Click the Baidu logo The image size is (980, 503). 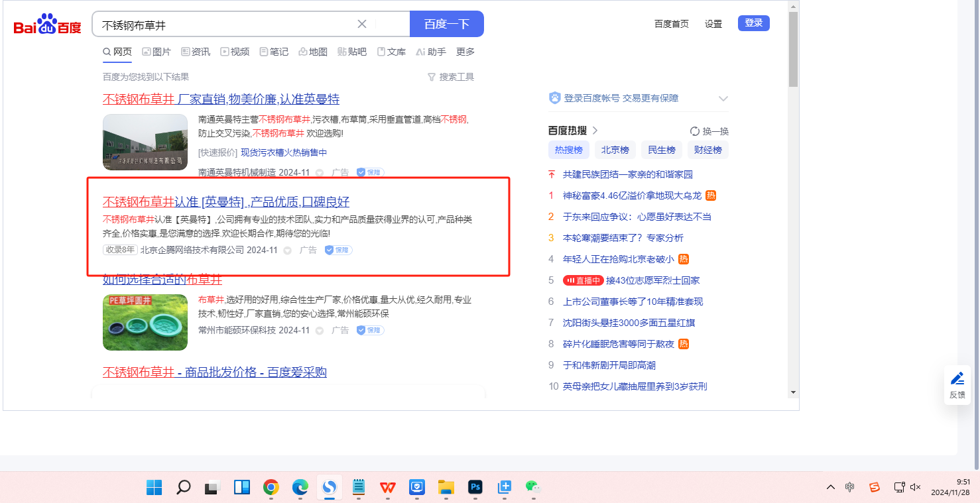[x=47, y=25]
